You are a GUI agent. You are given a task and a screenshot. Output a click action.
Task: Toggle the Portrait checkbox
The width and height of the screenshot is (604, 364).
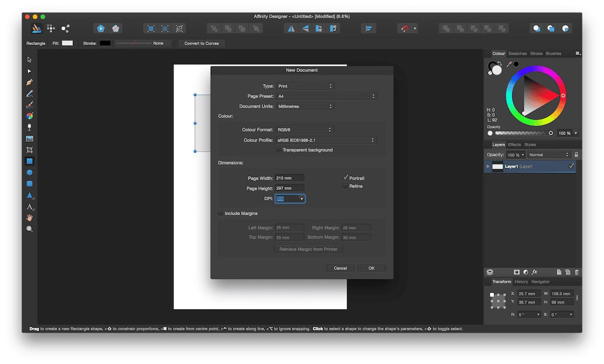pos(345,178)
